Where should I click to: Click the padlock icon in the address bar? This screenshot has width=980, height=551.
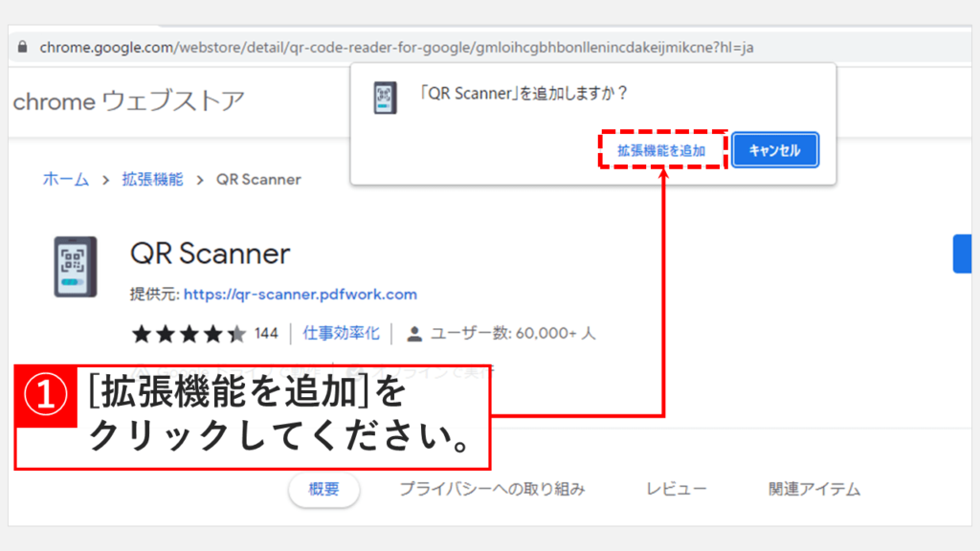pos(23,47)
